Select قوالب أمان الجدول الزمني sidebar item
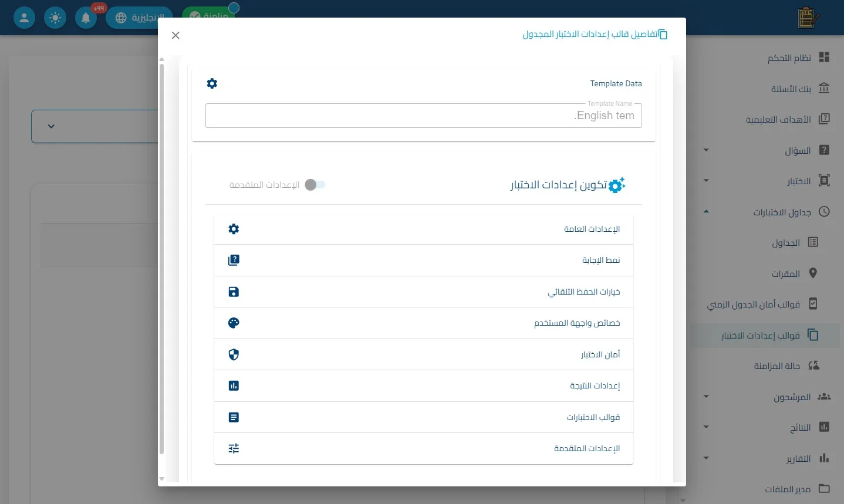Screen dimensions: 844x504 pyautogui.click(x=766, y=304)
